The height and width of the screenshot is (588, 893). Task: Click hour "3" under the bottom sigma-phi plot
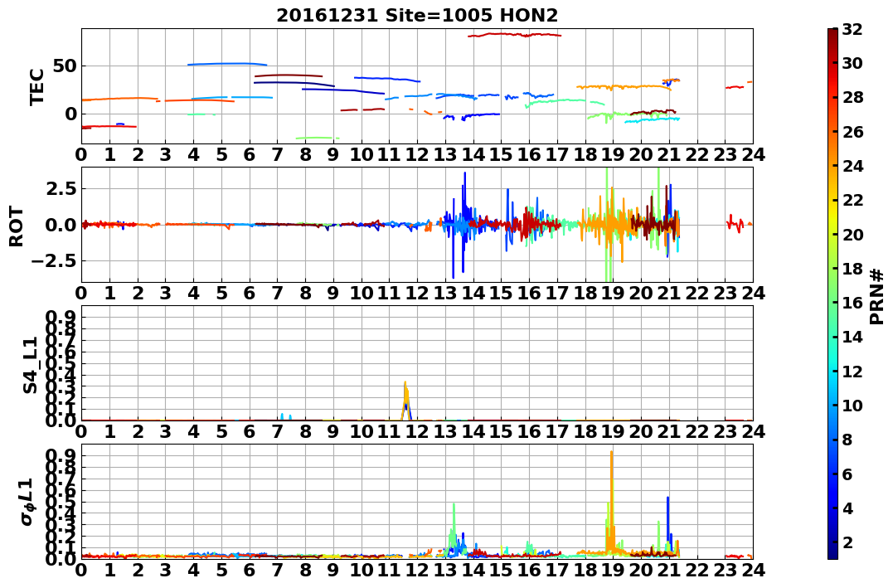(165, 570)
